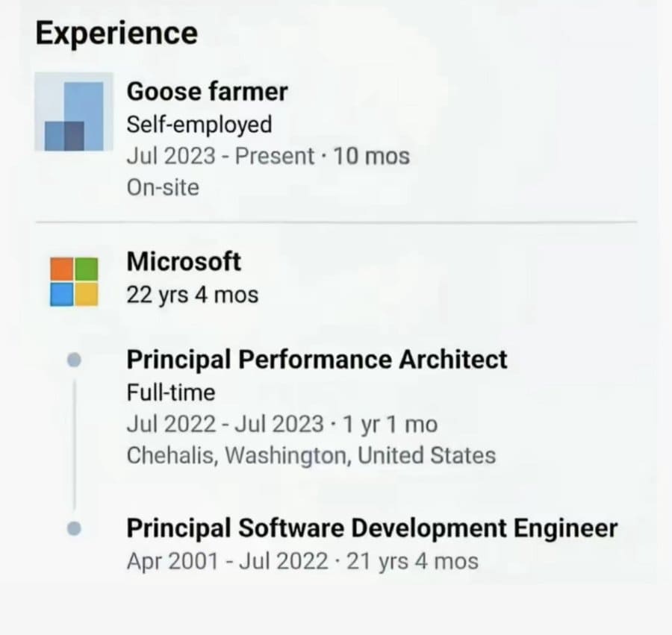This screenshot has width=672, height=635.
Task: Open the Microsoft company name
Action: pos(184,261)
